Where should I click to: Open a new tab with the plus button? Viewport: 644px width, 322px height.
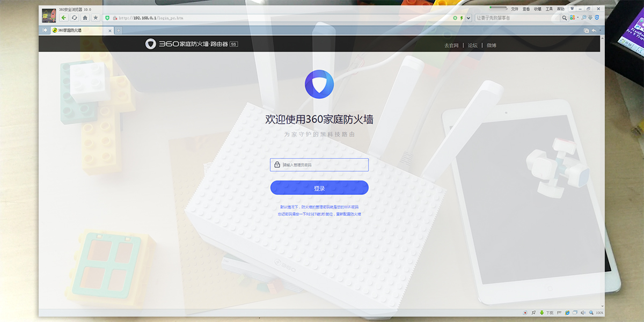[119, 31]
